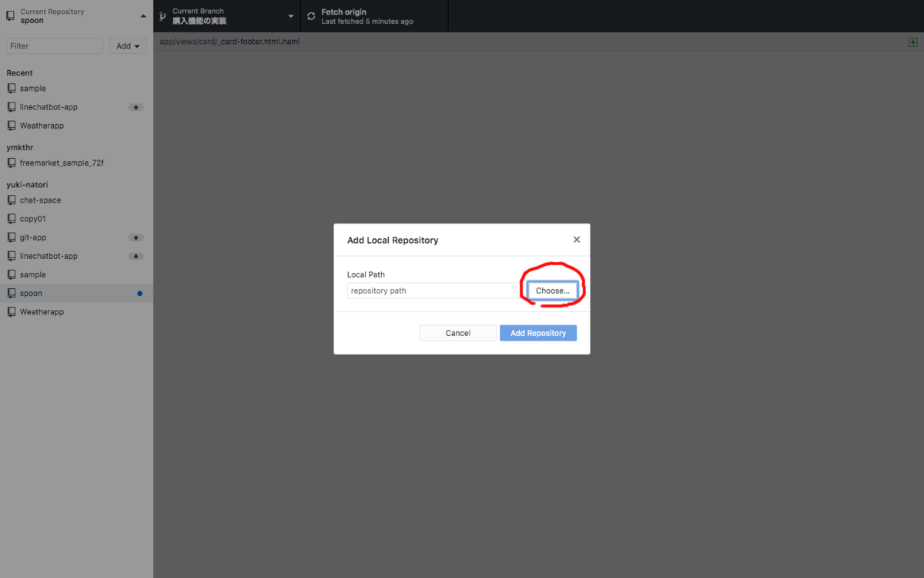The image size is (924, 578).
Task: Open the Current Branch dropdown
Action: 227,16
